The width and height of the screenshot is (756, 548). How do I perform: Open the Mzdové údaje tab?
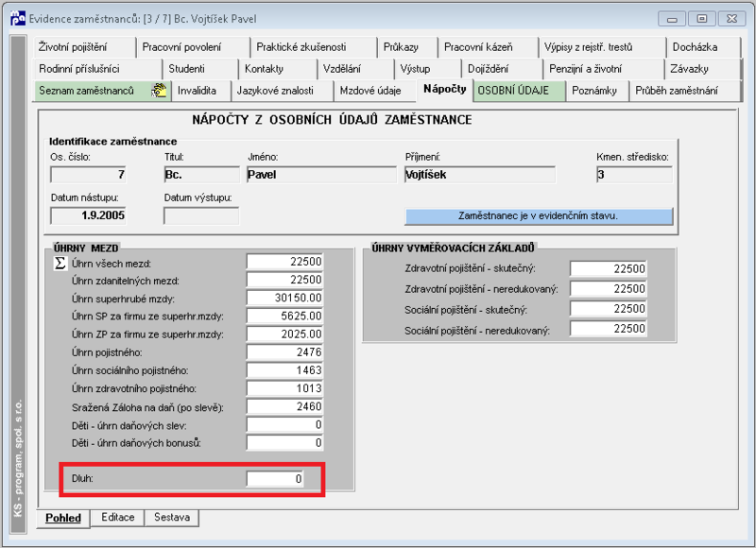tap(369, 91)
